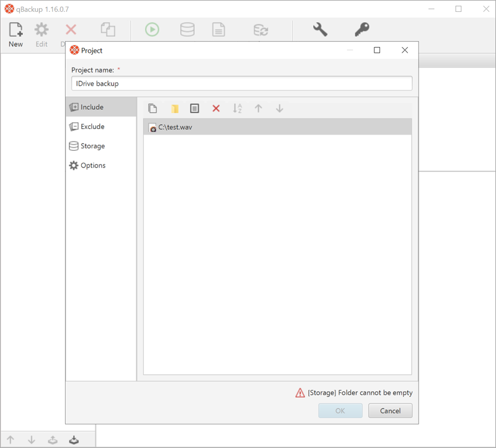Select the C:\test.wav list entry

(x=277, y=127)
